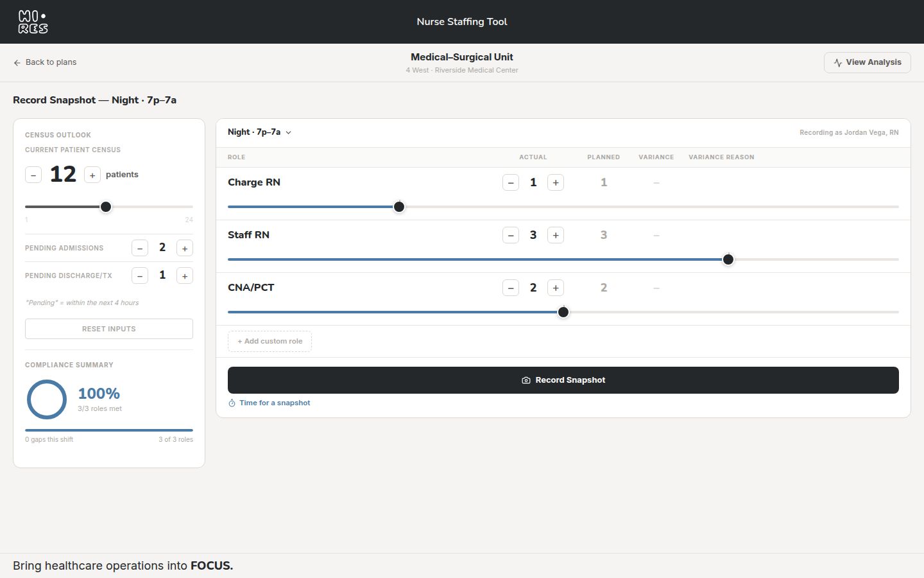924x578 pixels.
Task: Click the Staff RN slider handle
Action: pos(728,259)
